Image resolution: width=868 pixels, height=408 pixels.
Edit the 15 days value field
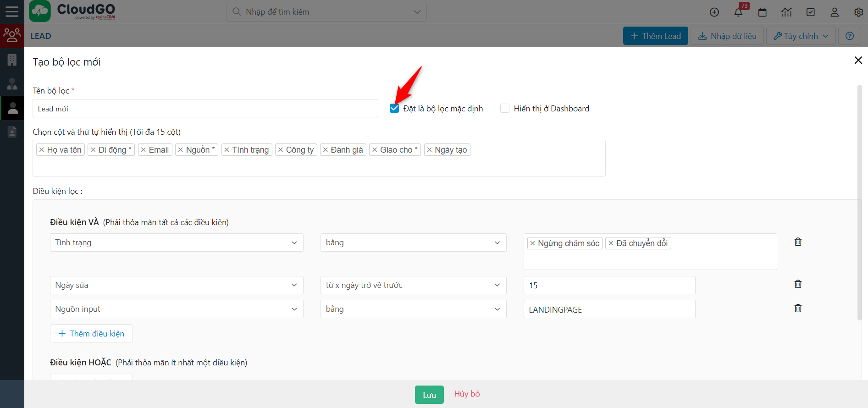pyautogui.click(x=609, y=285)
